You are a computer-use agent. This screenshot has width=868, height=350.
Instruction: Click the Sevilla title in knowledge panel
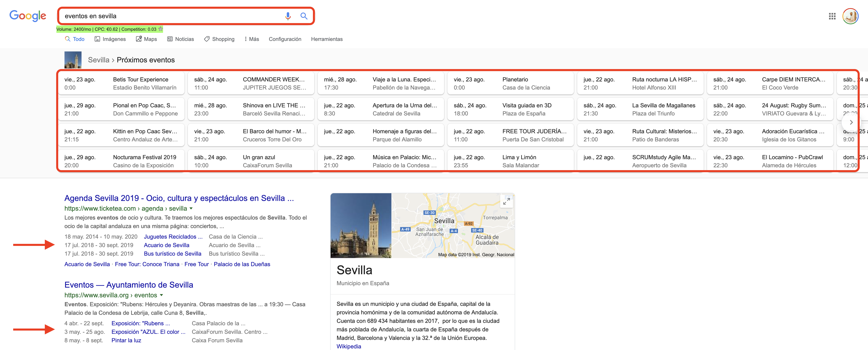(354, 270)
